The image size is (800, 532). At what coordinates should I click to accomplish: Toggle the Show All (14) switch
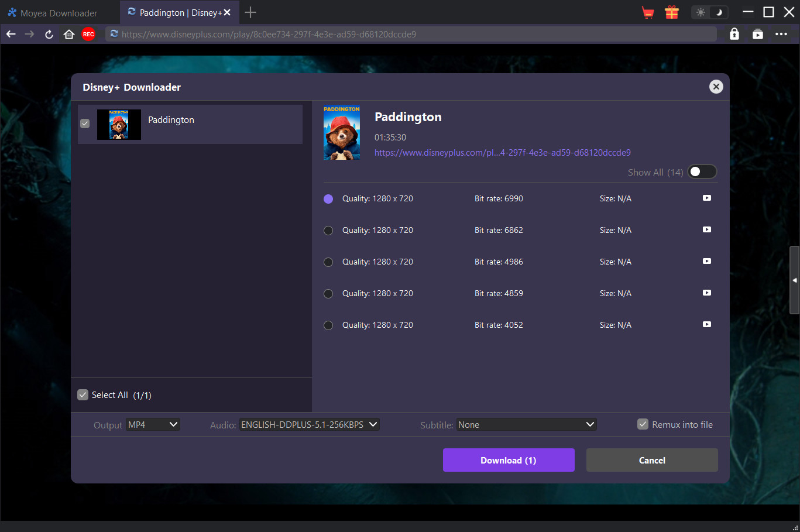coord(702,172)
